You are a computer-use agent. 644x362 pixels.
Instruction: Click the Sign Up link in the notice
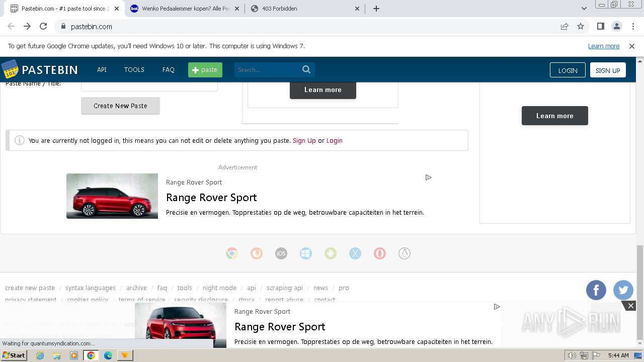(x=304, y=141)
